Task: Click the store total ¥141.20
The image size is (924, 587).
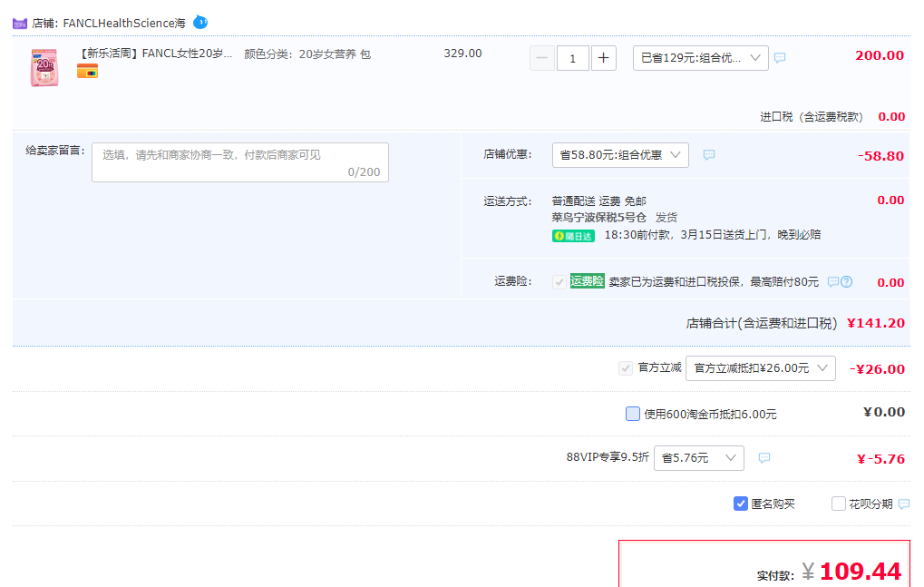Action: (x=876, y=323)
